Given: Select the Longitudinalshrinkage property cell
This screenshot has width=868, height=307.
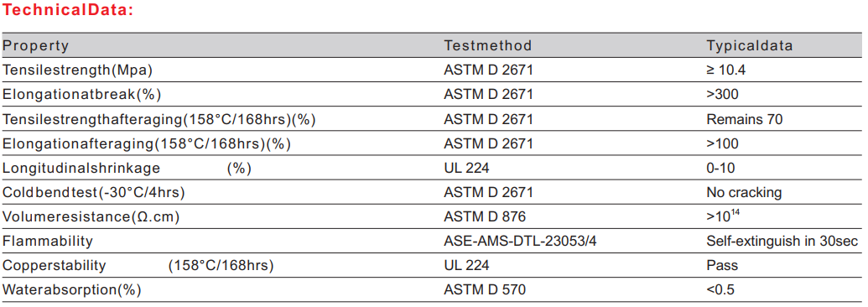Looking at the screenshot, I should [127, 168].
